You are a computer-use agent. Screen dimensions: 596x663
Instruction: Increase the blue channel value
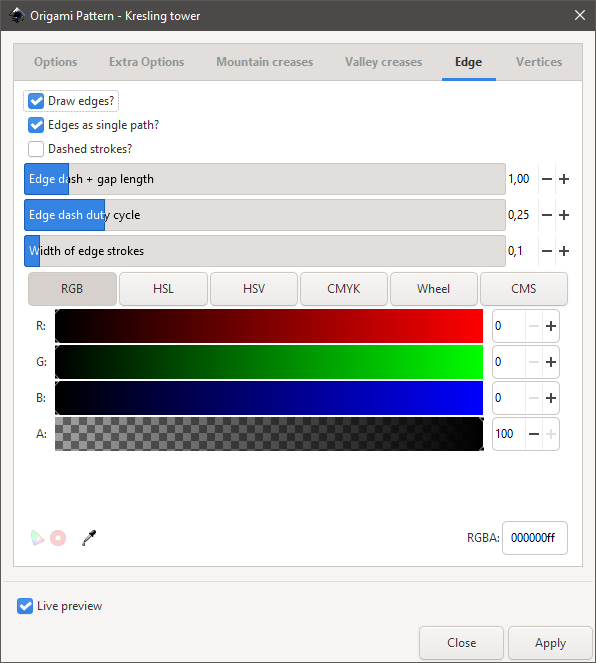[551, 398]
